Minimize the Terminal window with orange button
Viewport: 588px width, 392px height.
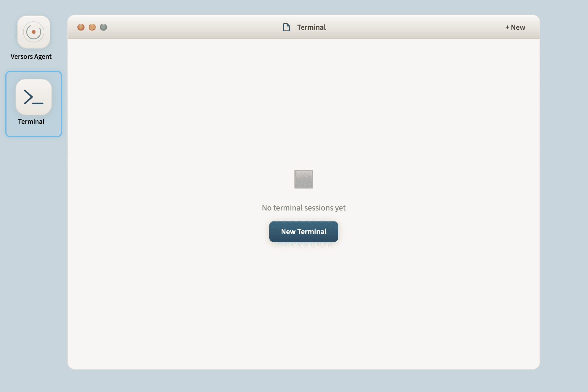[92, 27]
